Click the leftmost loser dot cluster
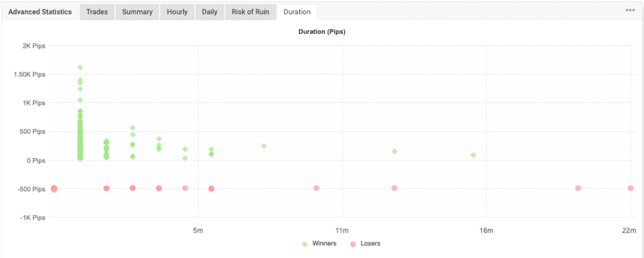 (x=54, y=188)
